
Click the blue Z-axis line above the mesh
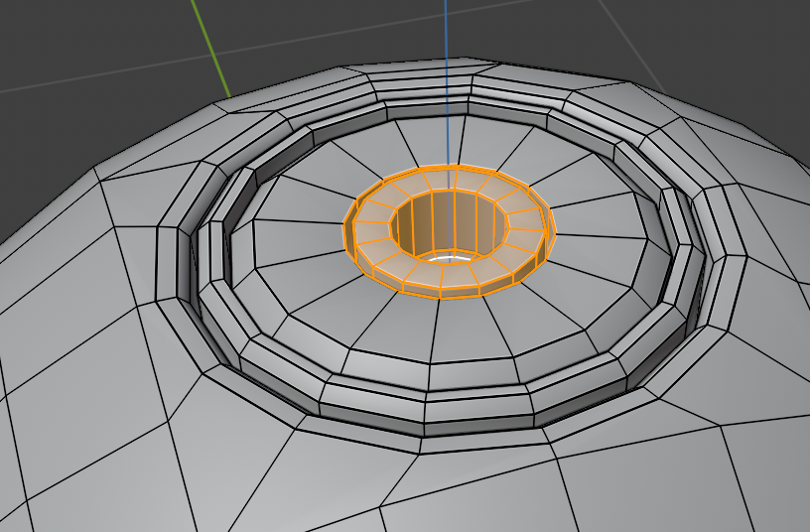click(x=446, y=40)
